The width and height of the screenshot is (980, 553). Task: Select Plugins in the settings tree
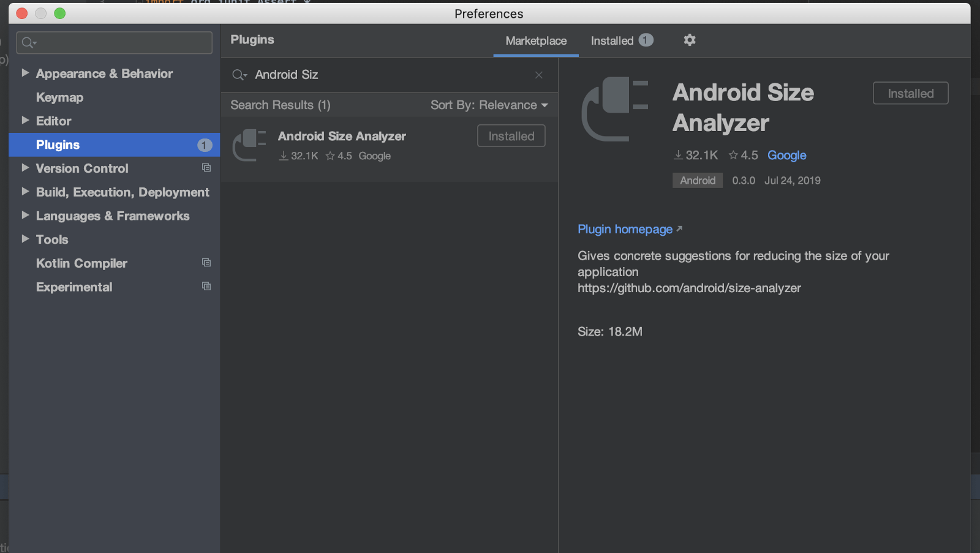(x=115, y=145)
